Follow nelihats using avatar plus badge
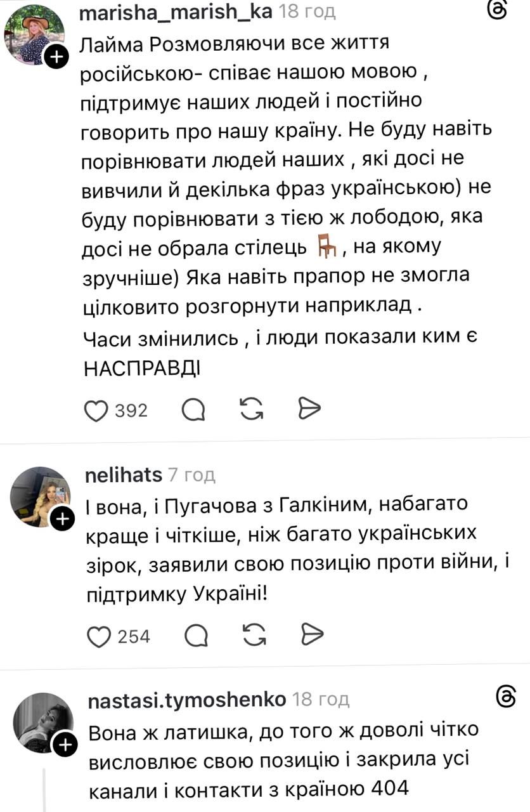The height and width of the screenshot is (812, 530). click(61, 520)
